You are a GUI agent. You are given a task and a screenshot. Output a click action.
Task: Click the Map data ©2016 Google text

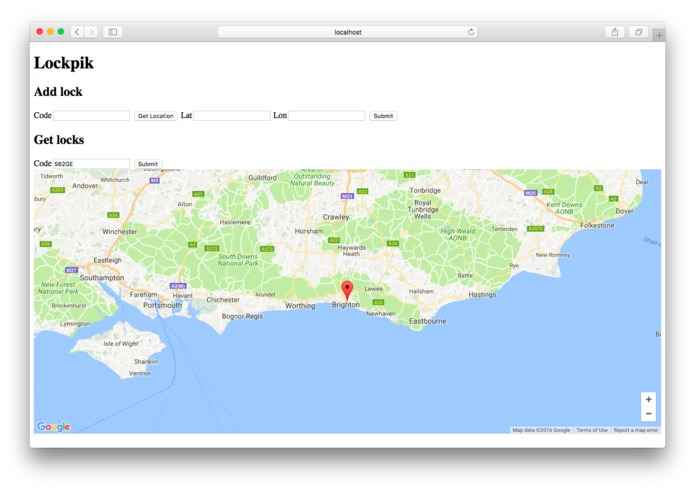[541, 430]
